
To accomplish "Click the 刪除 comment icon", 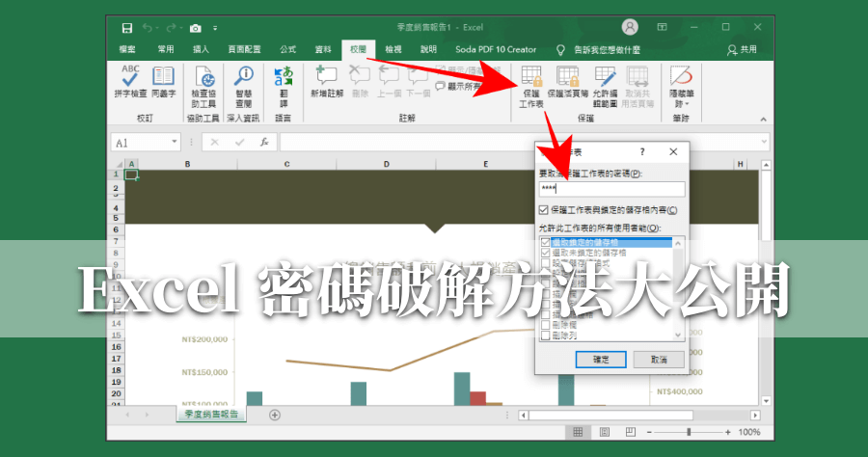I will point(360,75).
